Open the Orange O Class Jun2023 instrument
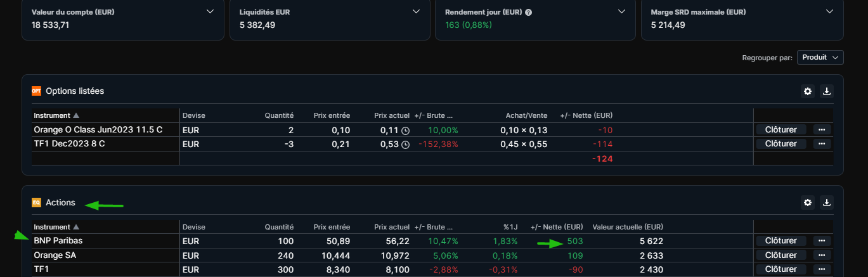This screenshot has height=277, width=868. [98, 129]
